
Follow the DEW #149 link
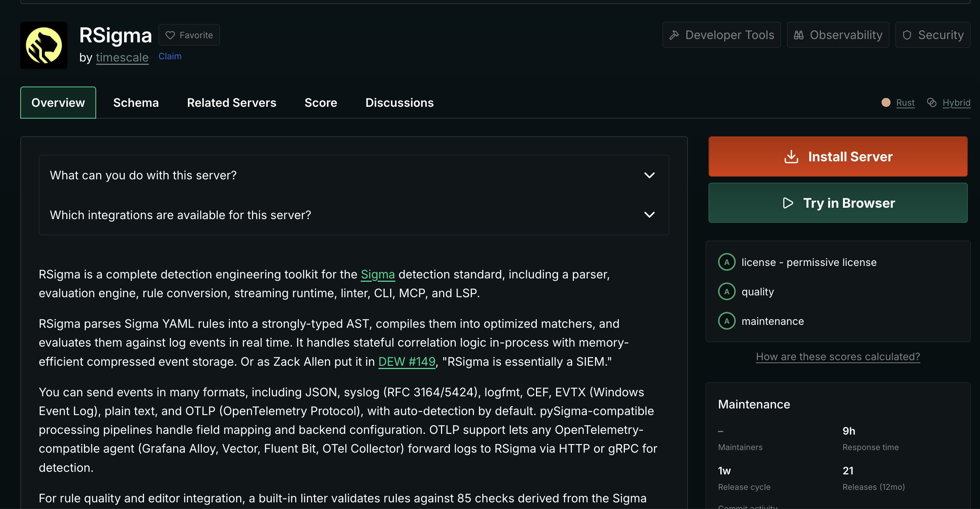click(x=407, y=361)
